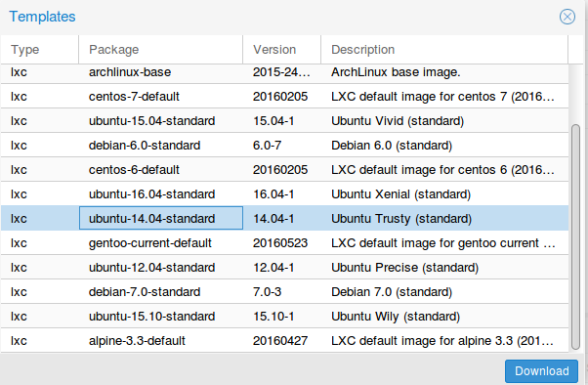Click lxc type in alpine-3.3-default row
This screenshot has height=385, width=588.
19,340
